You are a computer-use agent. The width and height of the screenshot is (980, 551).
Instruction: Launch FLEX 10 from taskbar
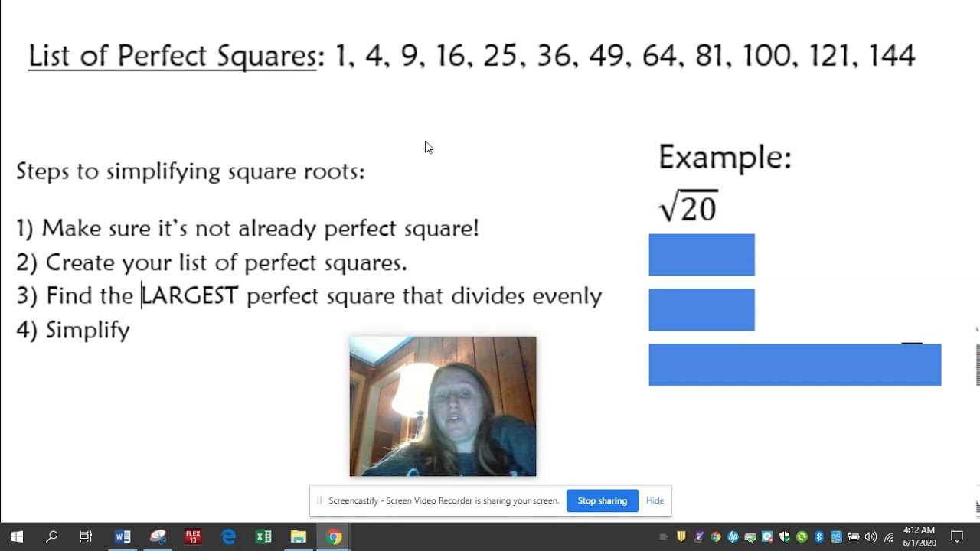(x=193, y=536)
